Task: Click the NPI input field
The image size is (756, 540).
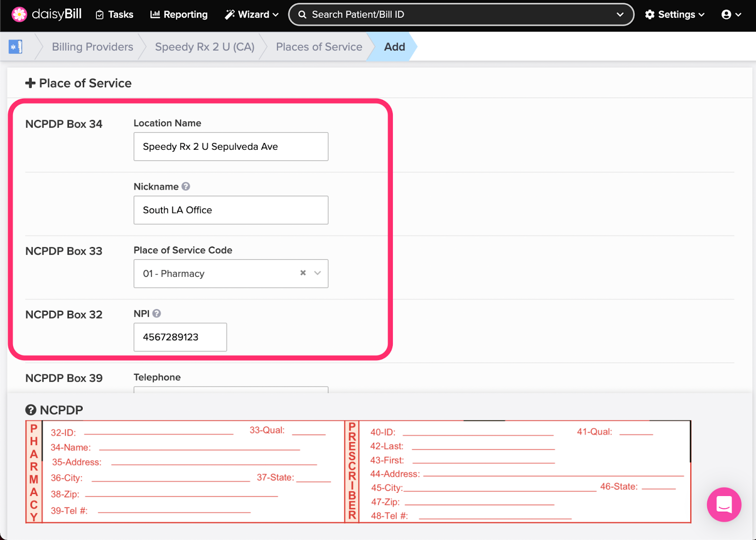Action: click(x=180, y=337)
